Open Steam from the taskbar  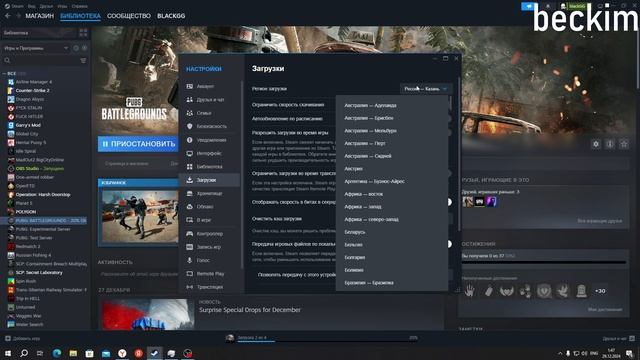click(155, 353)
